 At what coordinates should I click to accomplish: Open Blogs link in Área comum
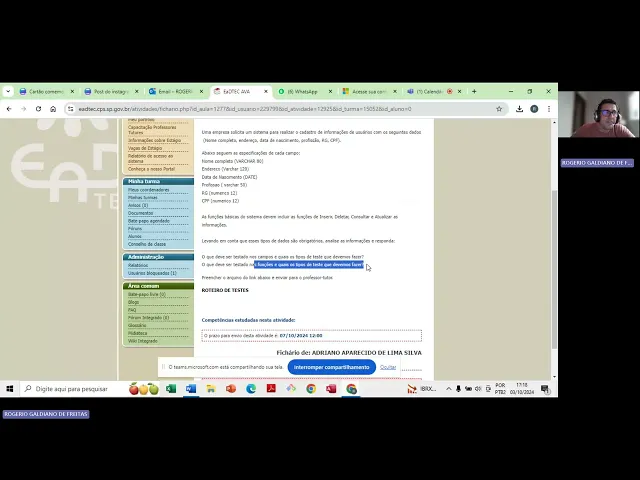pyautogui.click(x=133, y=302)
